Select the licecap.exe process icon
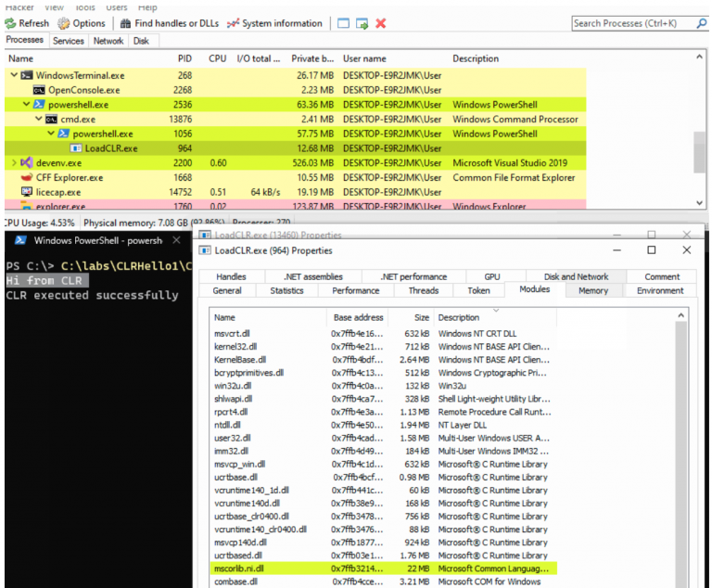The width and height of the screenshot is (712, 588). 27,191
